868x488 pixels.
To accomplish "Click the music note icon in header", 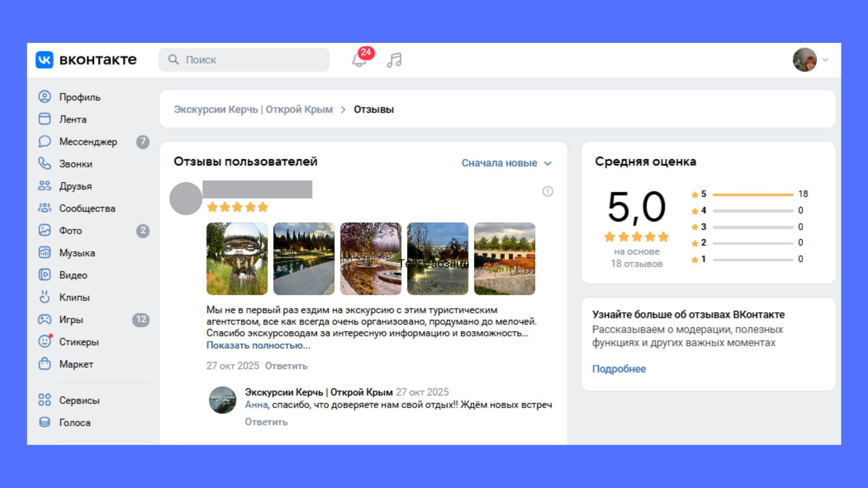I will pyautogui.click(x=394, y=60).
